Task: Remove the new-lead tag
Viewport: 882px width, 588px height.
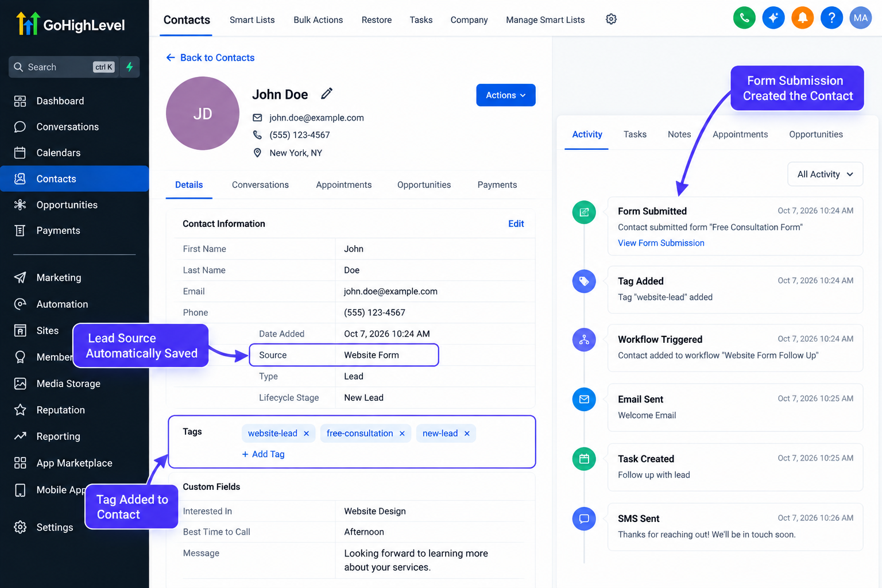Action: coord(467,434)
